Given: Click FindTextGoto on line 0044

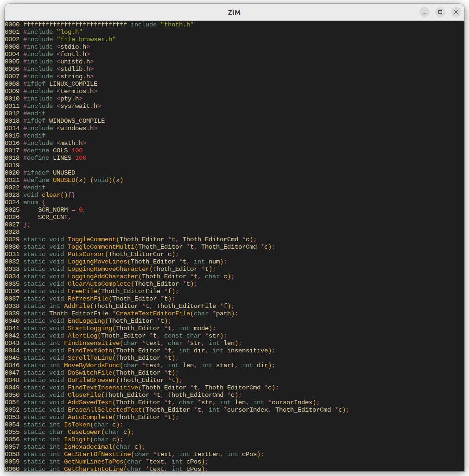Looking at the screenshot, I should click(x=90, y=350).
